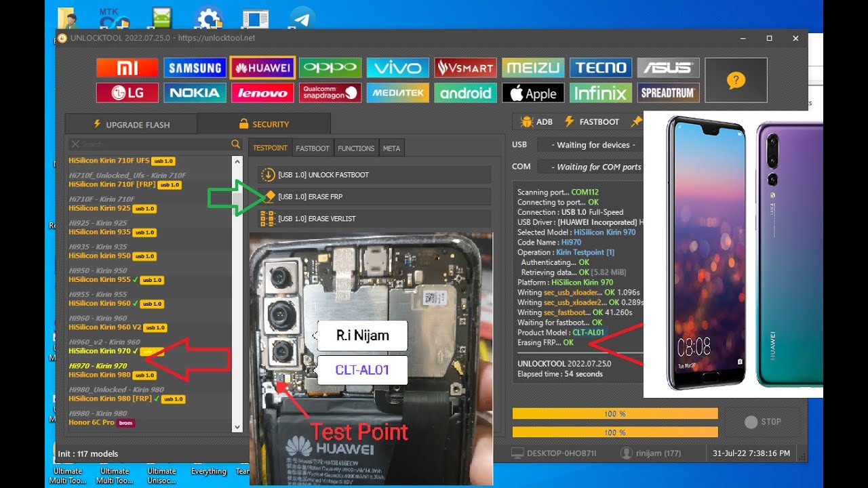
Task: Select the Xiaomi MI brand logo
Action: click(127, 68)
